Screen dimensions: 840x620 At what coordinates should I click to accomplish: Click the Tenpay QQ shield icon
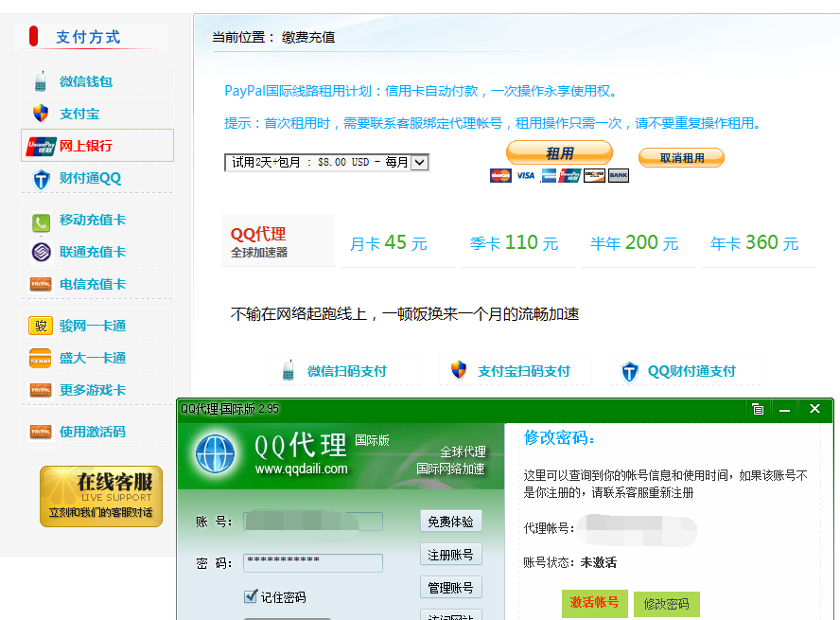tap(41, 178)
